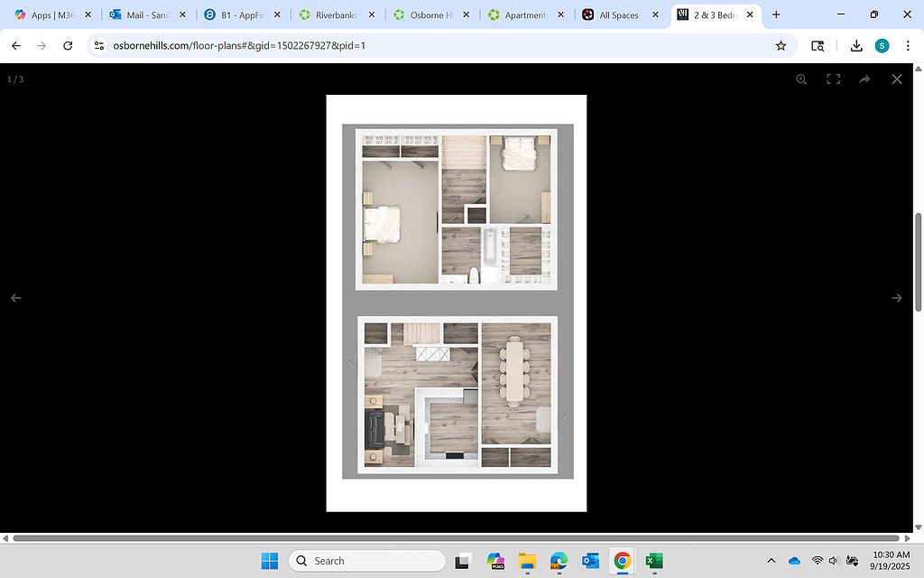Open site information icon in address bar

click(x=99, y=46)
